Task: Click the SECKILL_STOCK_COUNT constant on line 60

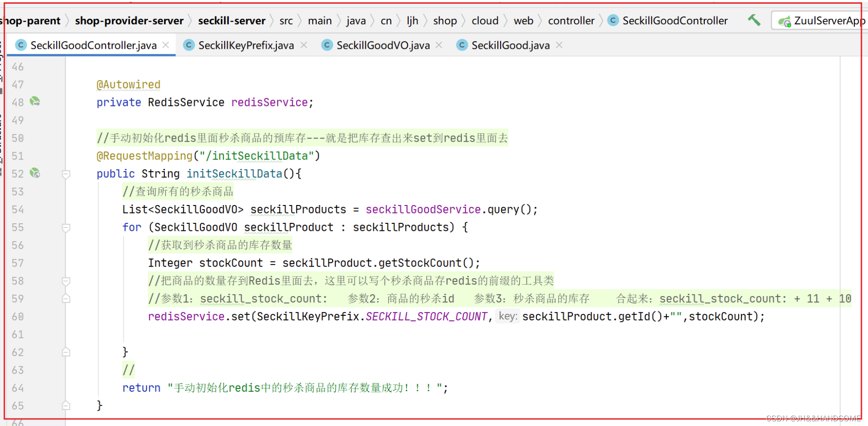Action: click(426, 316)
